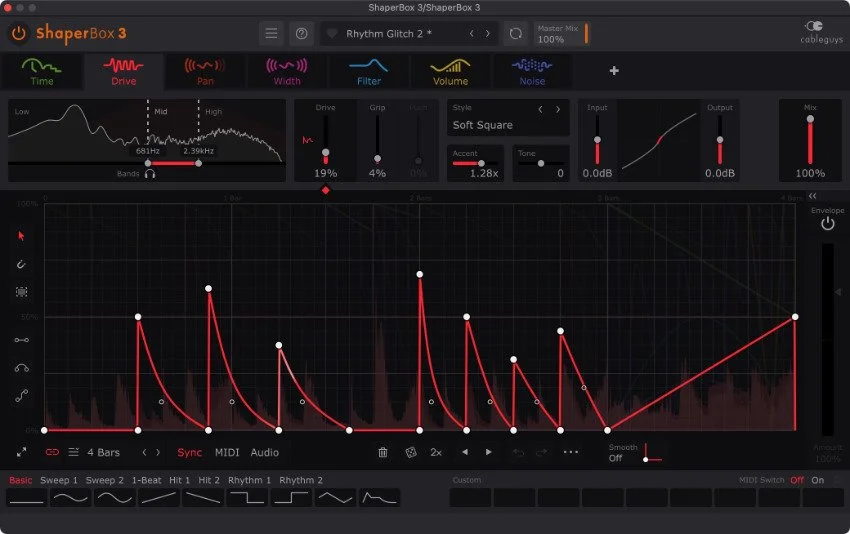Screen dimensions: 850x534
Task: Go to the next preset
Action: tap(488, 34)
